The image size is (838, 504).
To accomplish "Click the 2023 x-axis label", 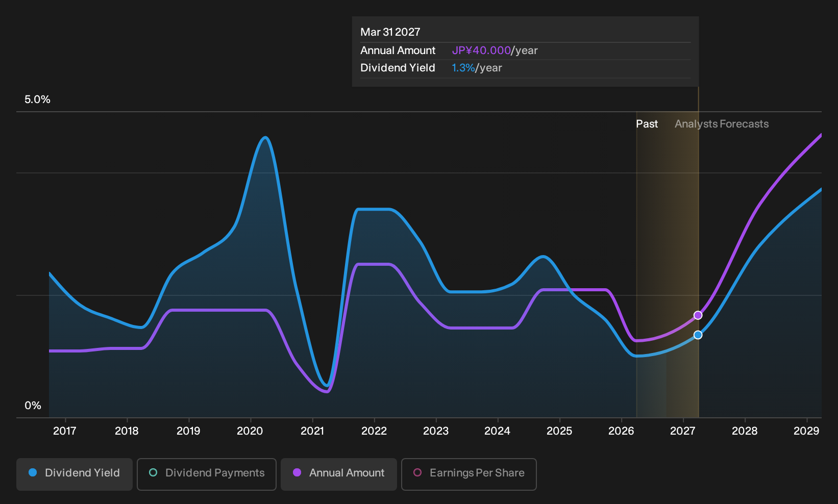I will tap(436, 431).
